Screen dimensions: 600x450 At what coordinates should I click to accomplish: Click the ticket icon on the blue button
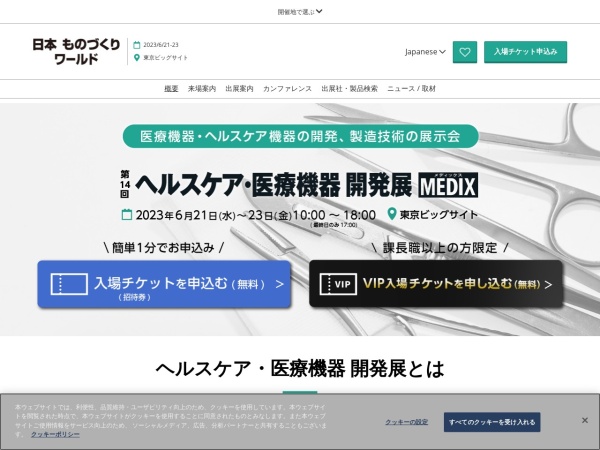[x=69, y=284]
